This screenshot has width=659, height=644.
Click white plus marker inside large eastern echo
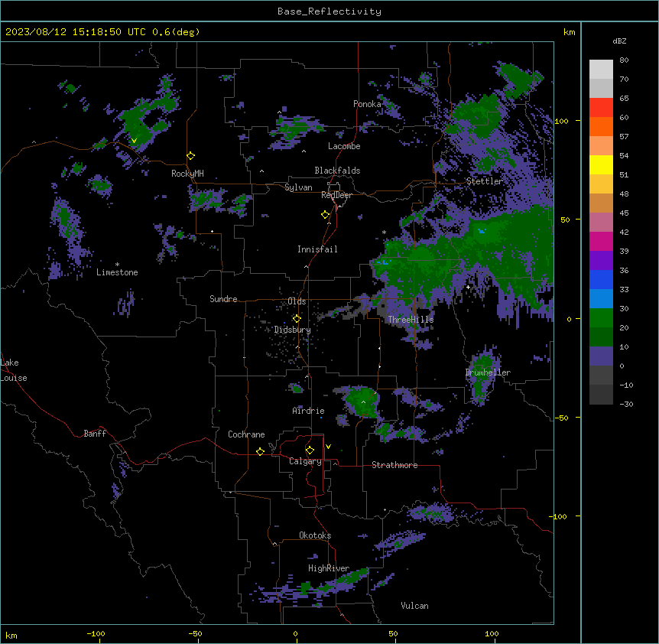tap(468, 287)
